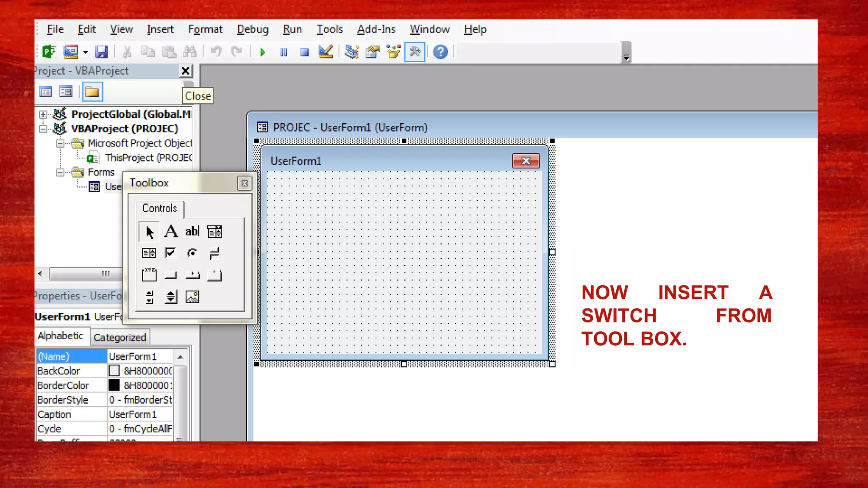The height and width of the screenshot is (488, 868).
Task: Pick the SpinButton control in Toolbox
Action: [171, 297]
